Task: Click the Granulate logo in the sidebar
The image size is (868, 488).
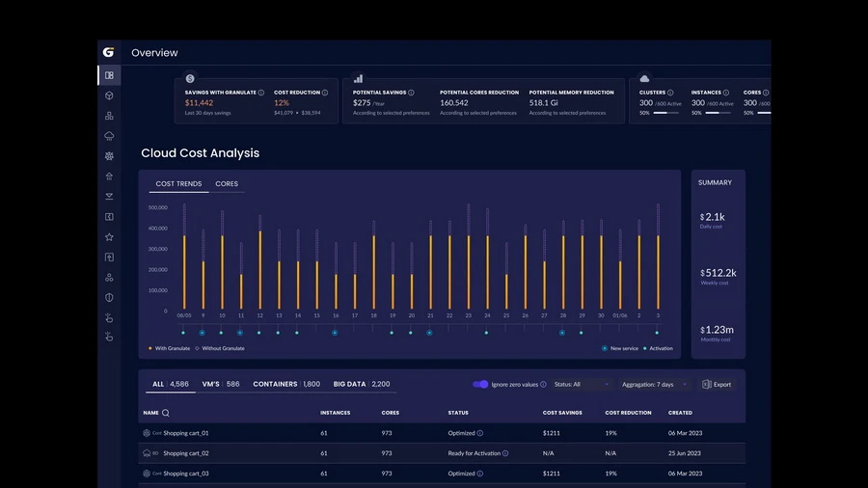Action: tap(109, 53)
